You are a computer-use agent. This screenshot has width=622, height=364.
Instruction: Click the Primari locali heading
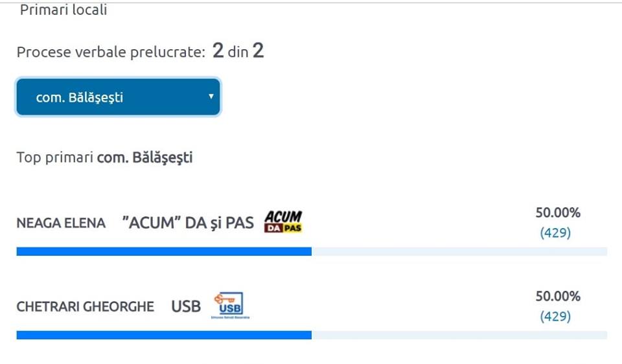click(x=63, y=10)
